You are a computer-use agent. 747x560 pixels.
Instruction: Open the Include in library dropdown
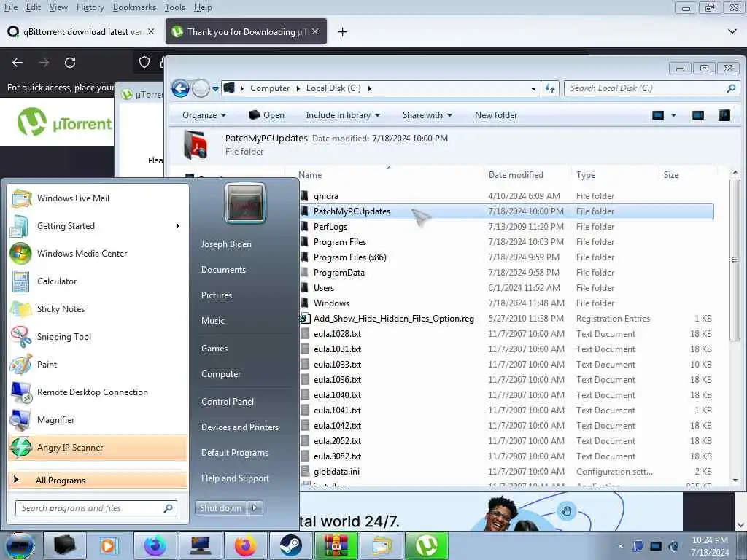(x=343, y=115)
